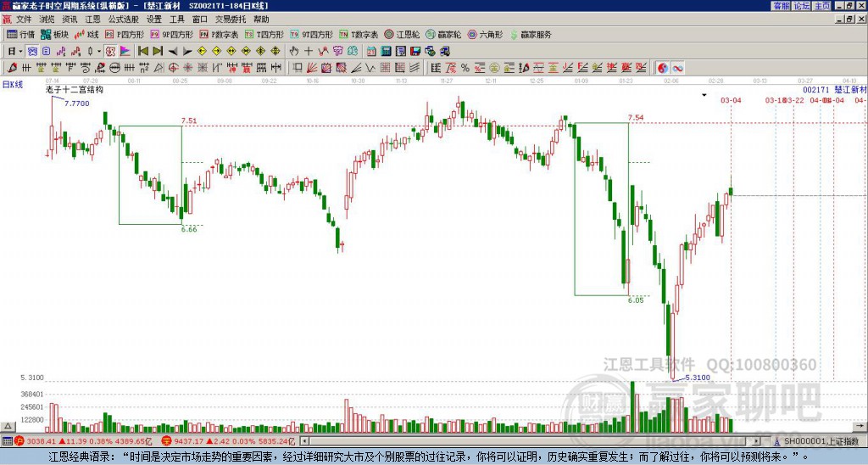Open the 浏览 menu
The image size is (868, 465).
coord(47,20)
